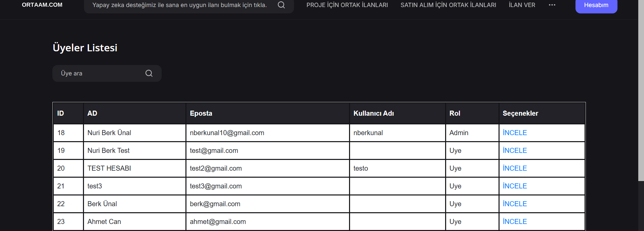
Task: Inspect member test3 via İNCELE
Action: [x=515, y=186]
